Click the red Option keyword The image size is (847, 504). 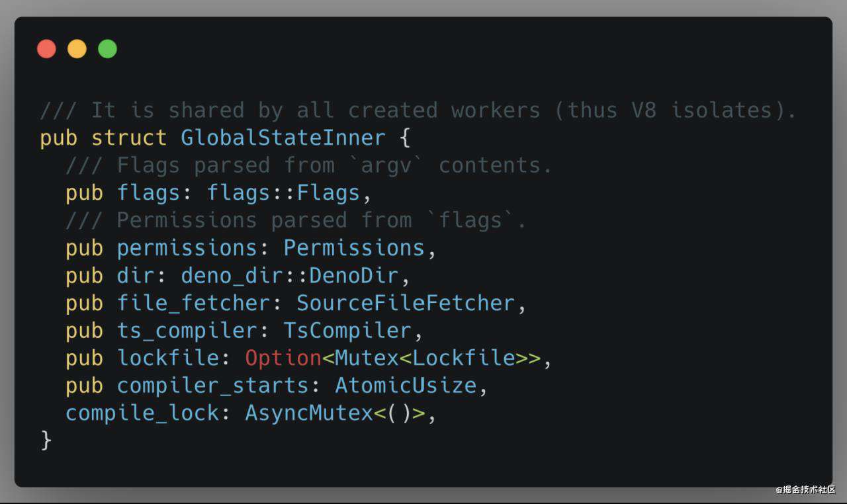point(283,358)
